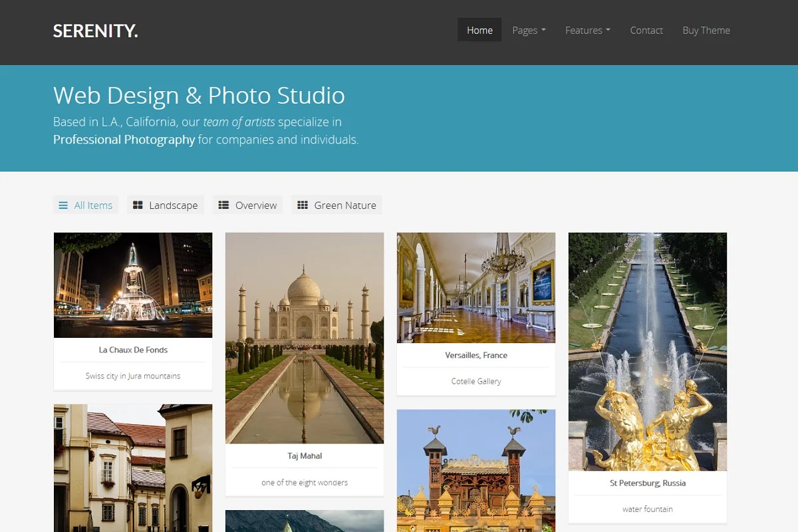Open the Pages dropdown menu
The height and width of the screenshot is (532, 798).
click(x=529, y=31)
